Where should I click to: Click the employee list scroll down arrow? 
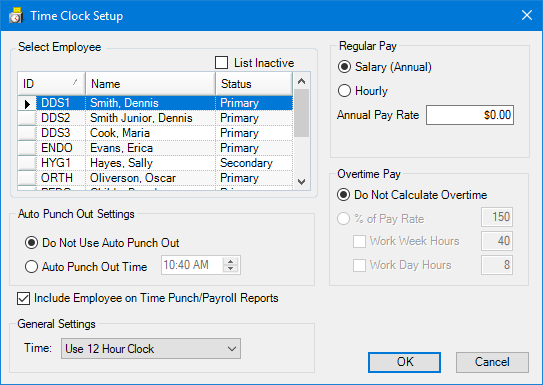(x=302, y=182)
